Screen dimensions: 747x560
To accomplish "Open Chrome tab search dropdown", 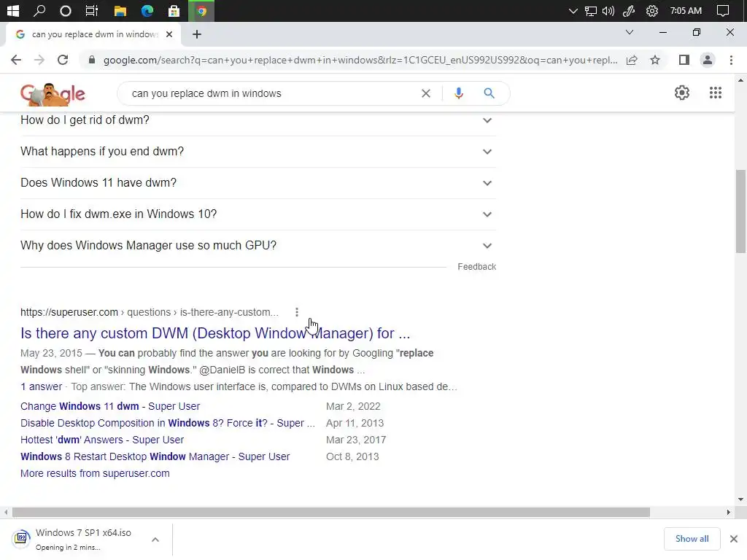I will [630, 32].
